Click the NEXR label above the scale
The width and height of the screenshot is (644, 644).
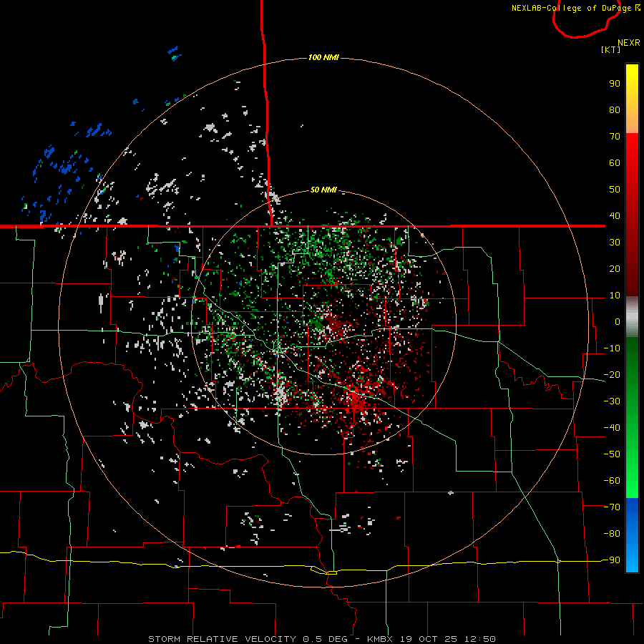point(629,43)
